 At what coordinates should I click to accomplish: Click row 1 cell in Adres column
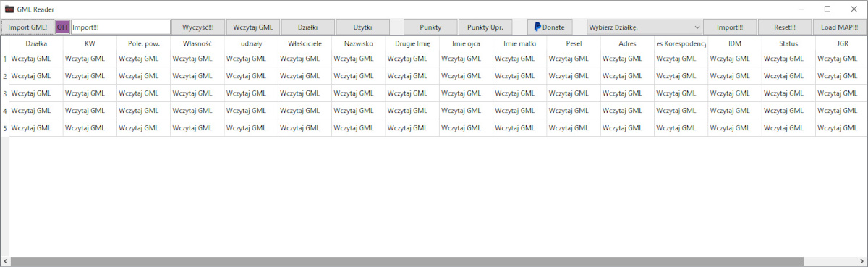click(627, 59)
